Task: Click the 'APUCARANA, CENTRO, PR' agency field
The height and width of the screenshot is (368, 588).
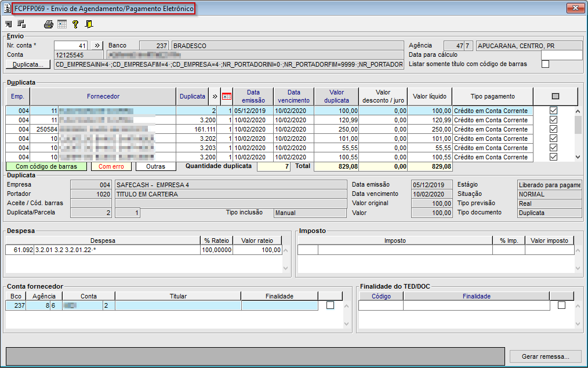Action: [x=529, y=46]
